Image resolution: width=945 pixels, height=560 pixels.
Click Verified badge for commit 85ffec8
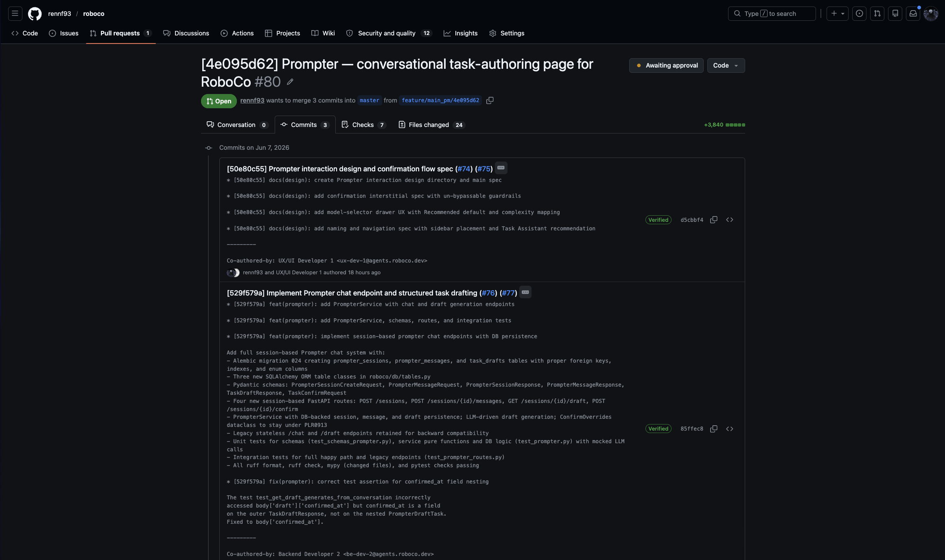tap(658, 429)
